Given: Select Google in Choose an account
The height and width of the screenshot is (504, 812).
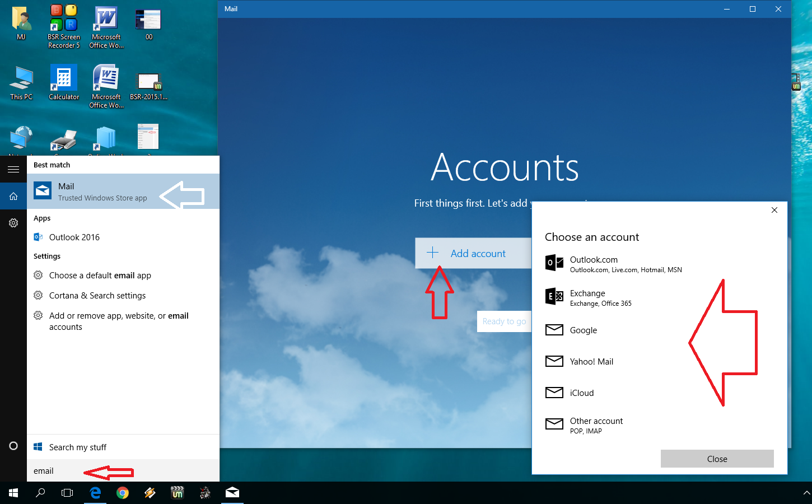Looking at the screenshot, I should pos(582,330).
